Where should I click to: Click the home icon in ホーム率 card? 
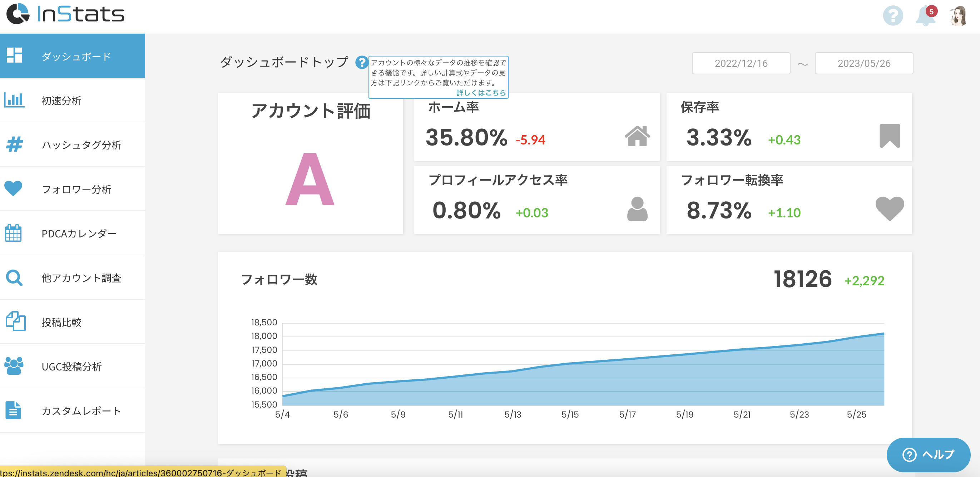point(637,136)
